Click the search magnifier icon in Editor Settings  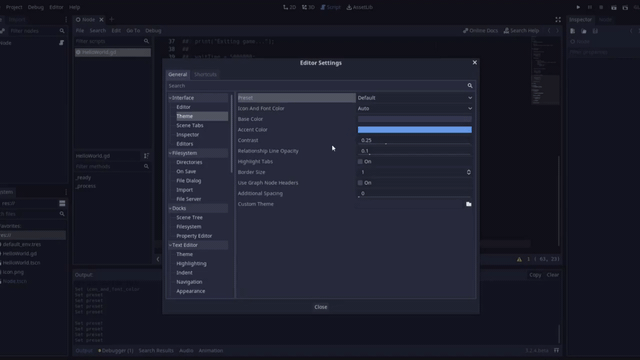coord(470,86)
